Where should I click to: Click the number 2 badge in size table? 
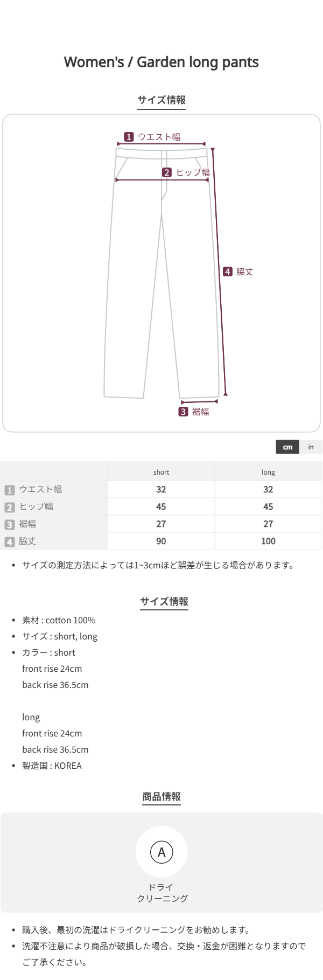tap(10, 507)
